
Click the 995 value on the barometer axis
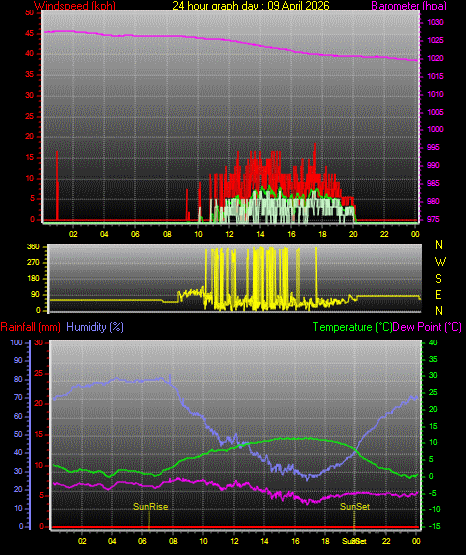433,147
